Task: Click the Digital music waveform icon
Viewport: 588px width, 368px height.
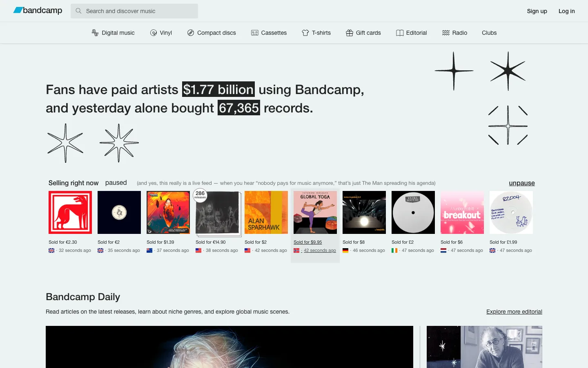Action: pos(95,33)
